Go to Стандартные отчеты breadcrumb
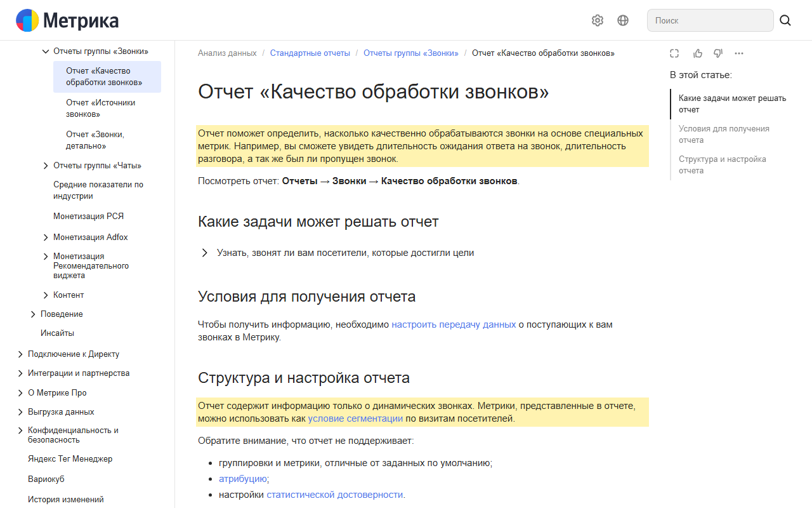This screenshot has height=508, width=812. [310, 53]
